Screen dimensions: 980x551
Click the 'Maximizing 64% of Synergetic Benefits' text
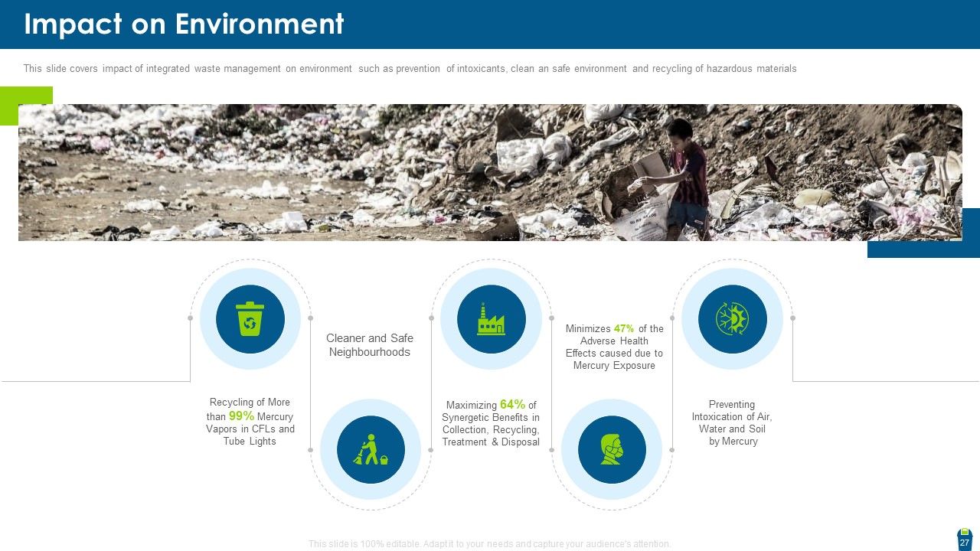click(491, 423)
